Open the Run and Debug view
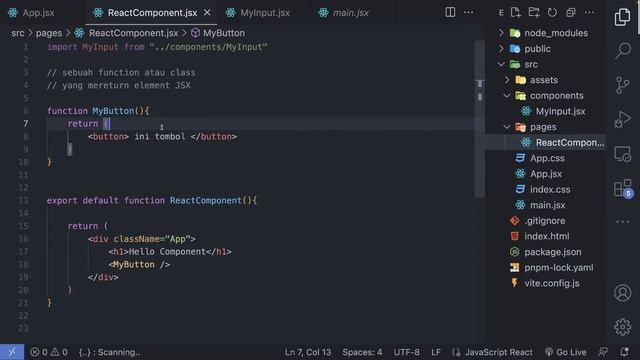Screen dimensions: 640x360 pos(622,120)
